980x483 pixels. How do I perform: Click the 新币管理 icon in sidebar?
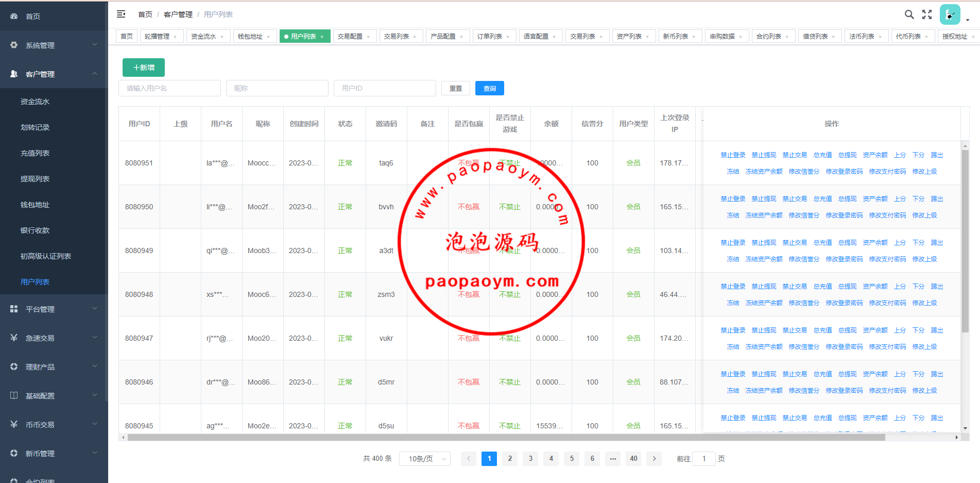pyautogui.click(x=14, y=454)
